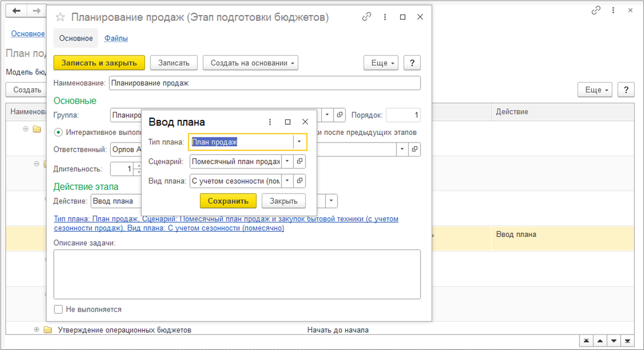Open Тип плана dropdown list
Viewport: 644px width, 350px height.
pos(300,142)
